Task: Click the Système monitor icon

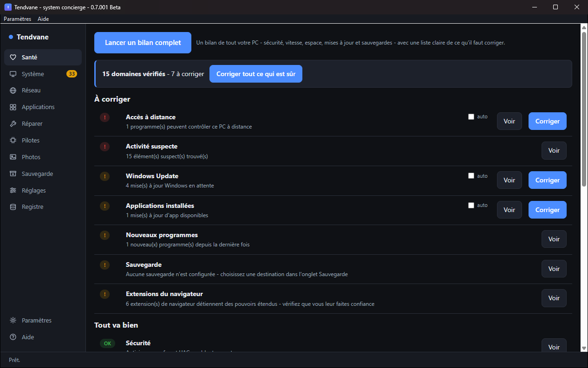Action: click(x=13, y=74)
